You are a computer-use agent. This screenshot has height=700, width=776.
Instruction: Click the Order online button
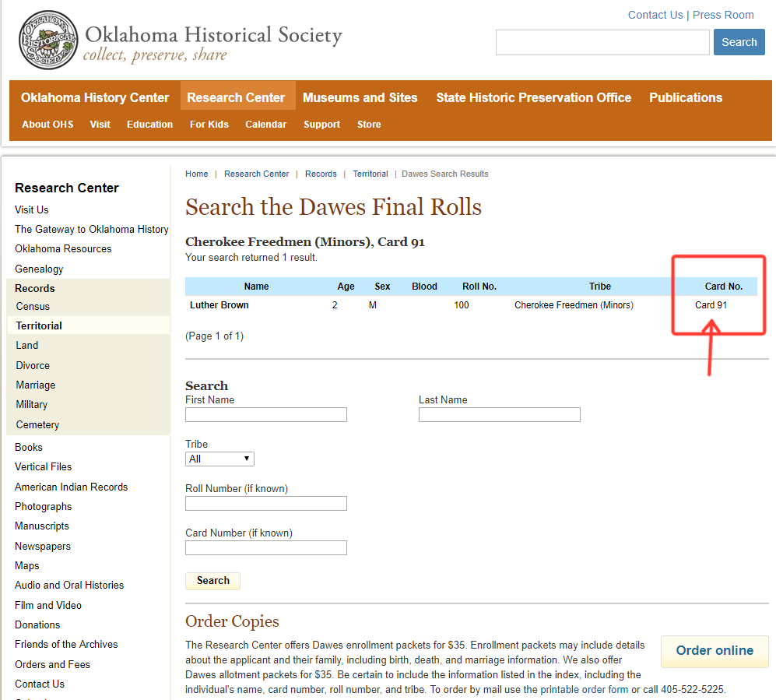(x=715, y=651)
